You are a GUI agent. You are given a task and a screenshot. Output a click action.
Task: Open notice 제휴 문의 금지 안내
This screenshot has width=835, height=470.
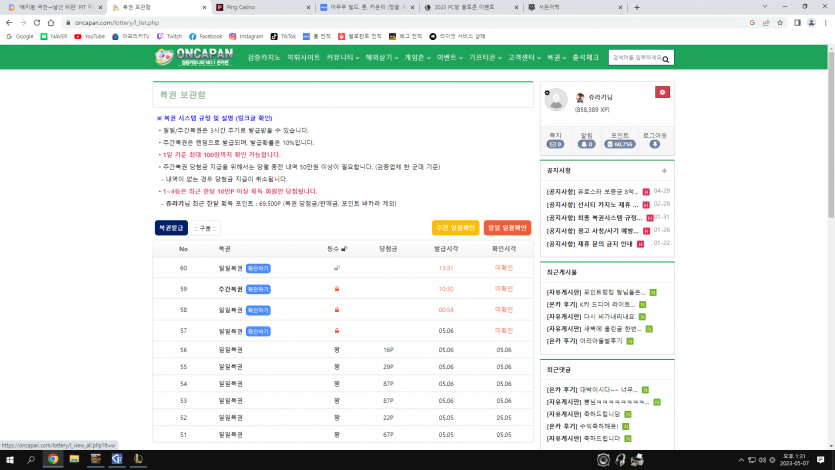pos(590,244)
